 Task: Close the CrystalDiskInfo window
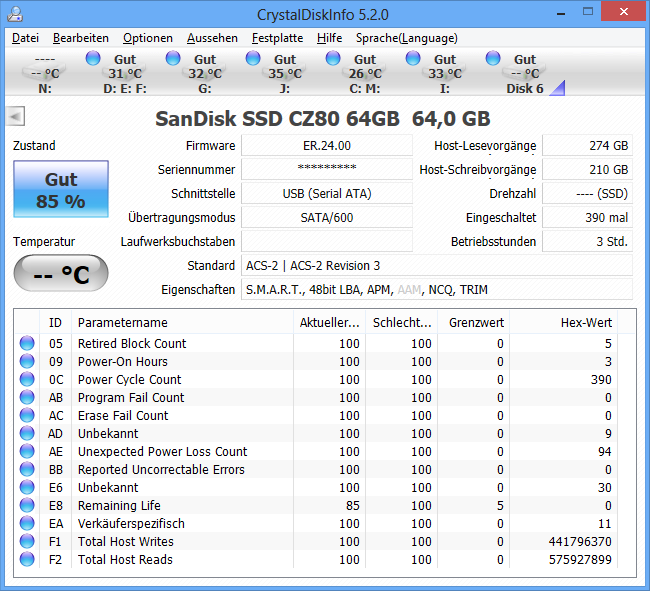623,12
